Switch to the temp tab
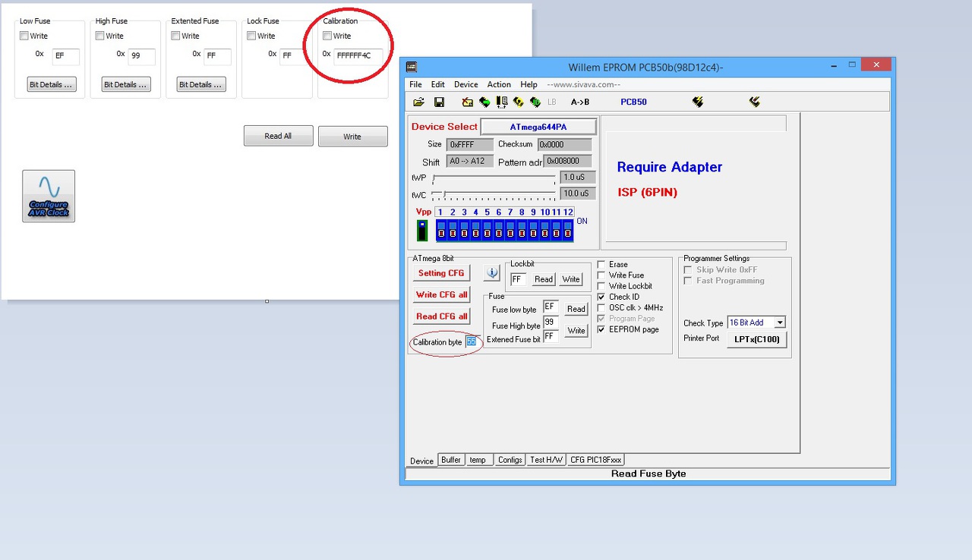972x560 pixels. (x=478, y=460)
